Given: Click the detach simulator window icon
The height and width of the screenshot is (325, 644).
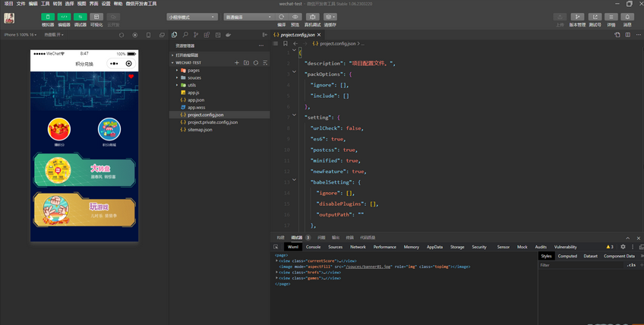Looking at the screenshot, I should click(162, 35).
